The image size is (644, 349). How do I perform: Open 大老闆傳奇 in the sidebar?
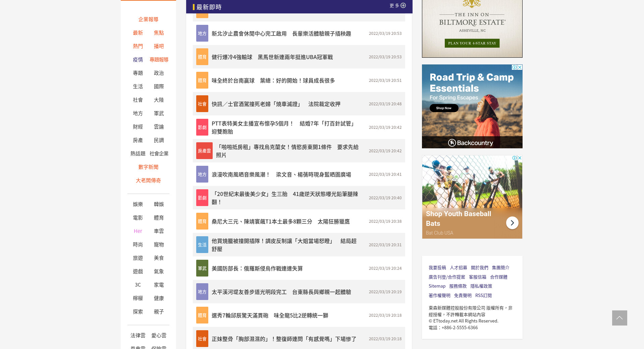tap(148, 181)
